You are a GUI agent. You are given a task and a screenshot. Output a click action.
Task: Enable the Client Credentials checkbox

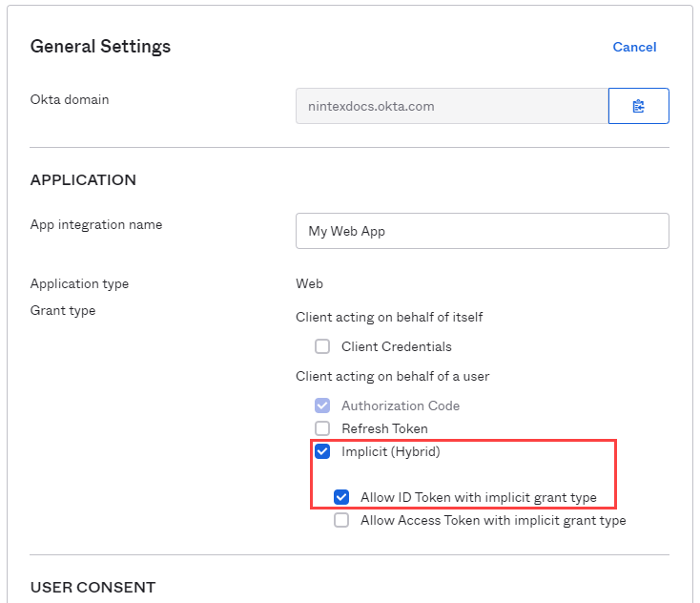pyautogui.click(x=322, y=346)
